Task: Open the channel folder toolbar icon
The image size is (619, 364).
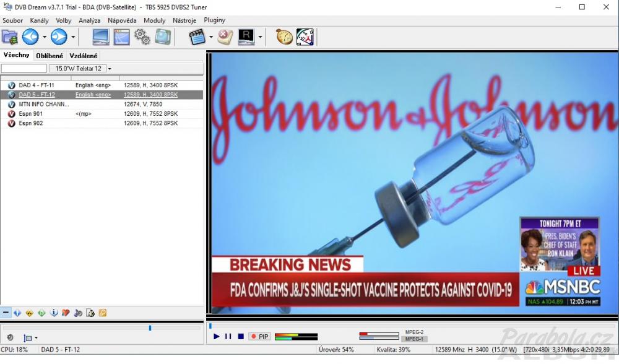Action: tap(9, 37)
